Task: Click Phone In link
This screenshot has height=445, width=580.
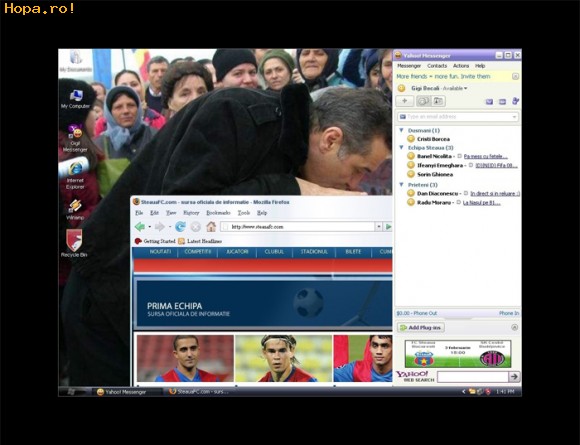Action: coord(509,313)
